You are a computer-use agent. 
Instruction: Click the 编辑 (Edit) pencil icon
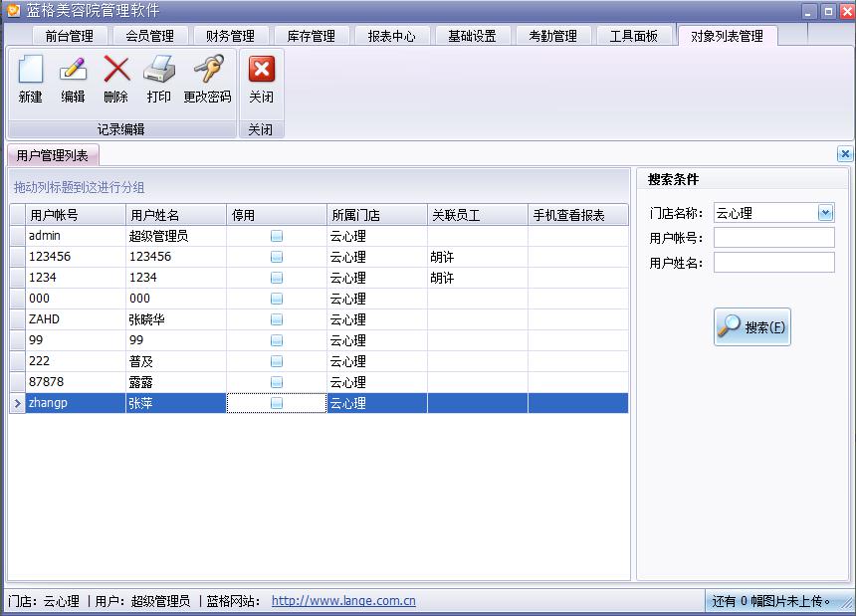coord(73,70)
